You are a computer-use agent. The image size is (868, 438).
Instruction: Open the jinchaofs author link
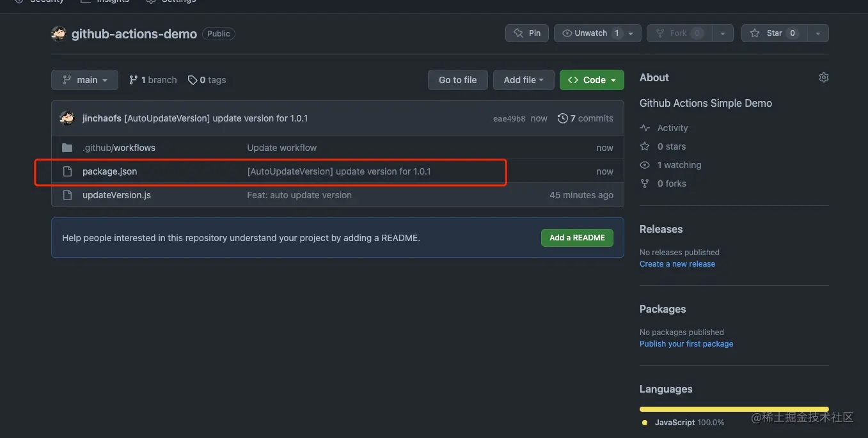click(102, 118)
